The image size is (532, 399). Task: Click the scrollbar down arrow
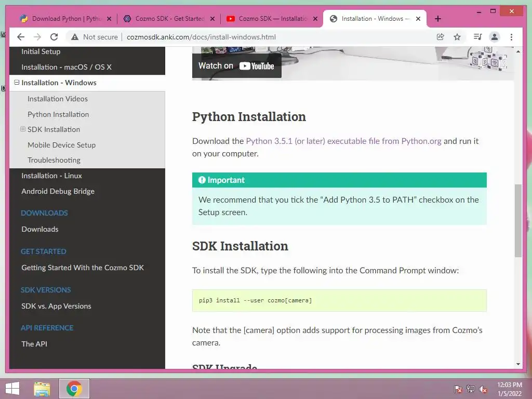[x=518, y=364]
